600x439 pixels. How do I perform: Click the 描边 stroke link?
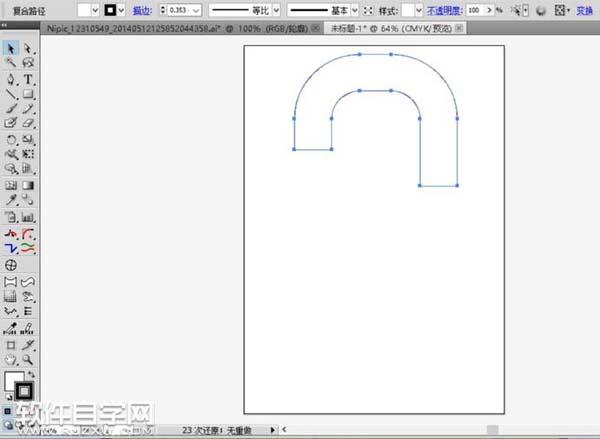(x=141, y=9)
